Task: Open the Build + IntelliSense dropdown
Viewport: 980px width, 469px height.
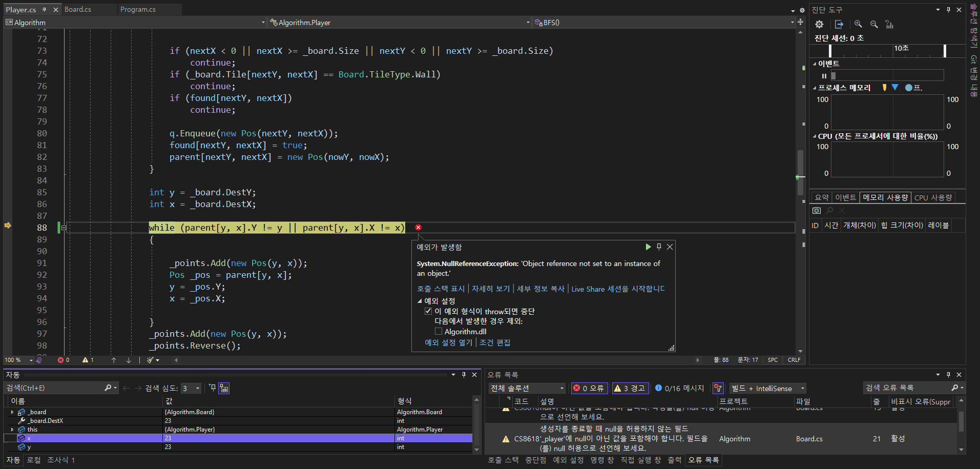Action: tap(768, 388)
